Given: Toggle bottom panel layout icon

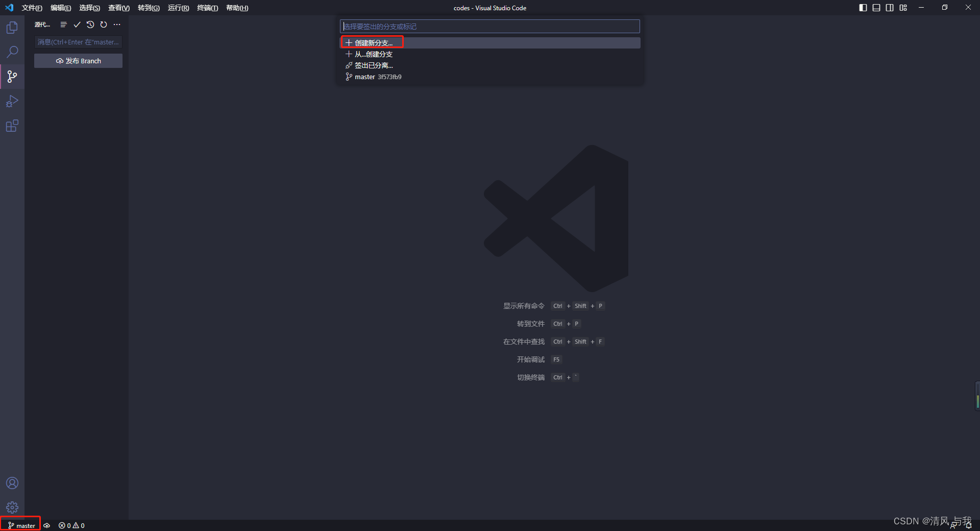Looking at the screenshot, I should pyautogui.click(x=876, y=8).
